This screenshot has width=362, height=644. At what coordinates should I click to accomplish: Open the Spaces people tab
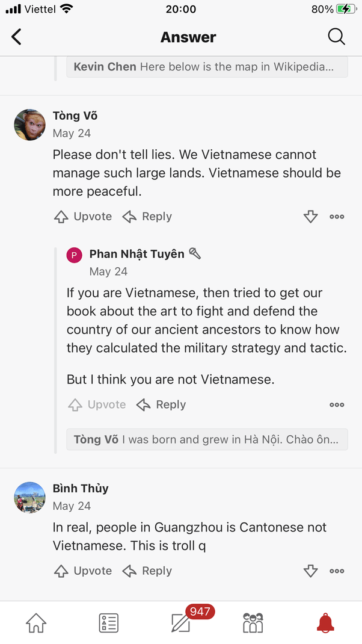[x=253, y=623]
